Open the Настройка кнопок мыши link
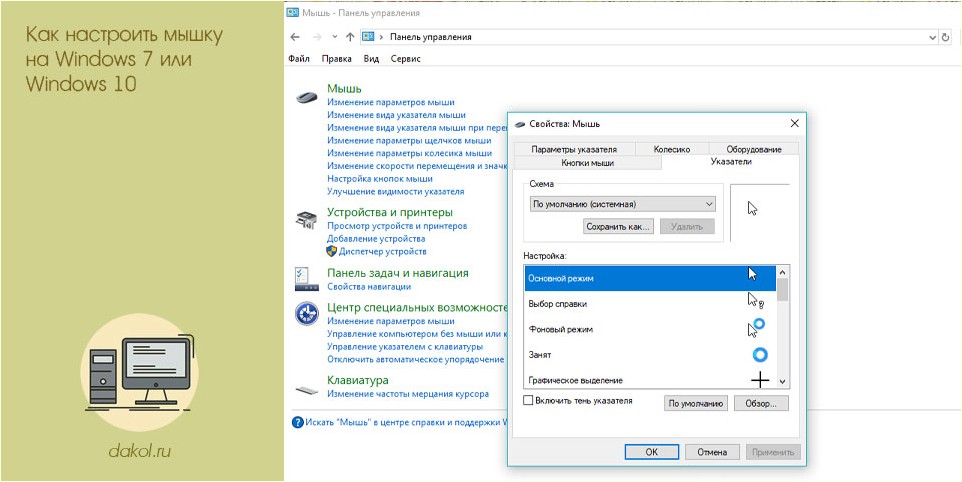 (380, 178)
